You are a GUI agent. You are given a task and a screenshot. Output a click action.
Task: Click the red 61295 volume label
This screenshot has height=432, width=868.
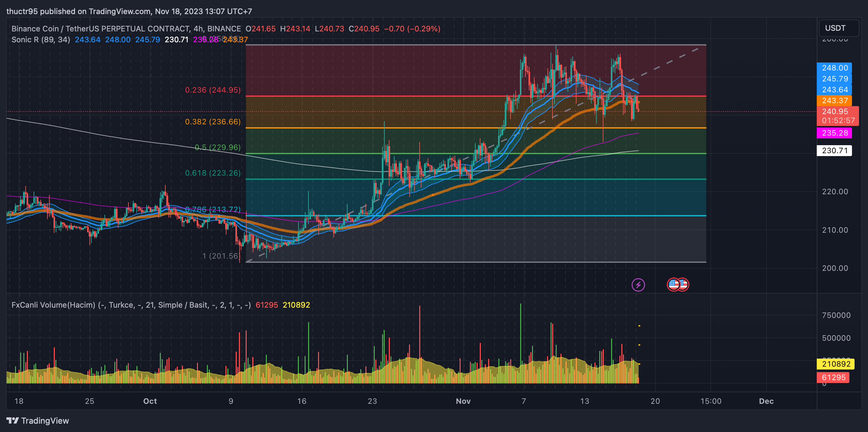pos(833,378)
